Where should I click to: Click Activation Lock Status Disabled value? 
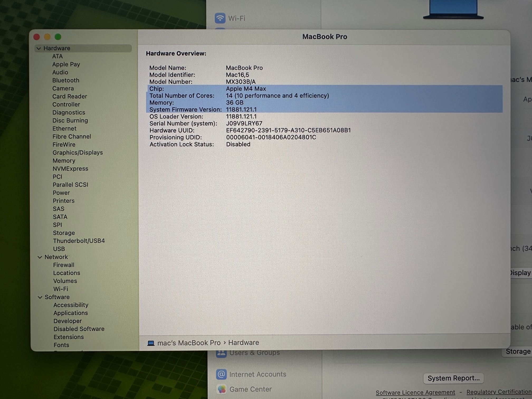coord(238,144)
